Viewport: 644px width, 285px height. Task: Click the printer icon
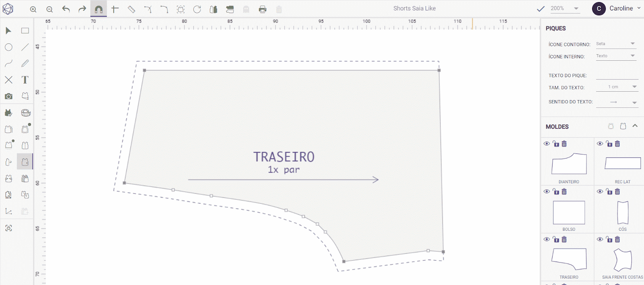pos(262,9)
